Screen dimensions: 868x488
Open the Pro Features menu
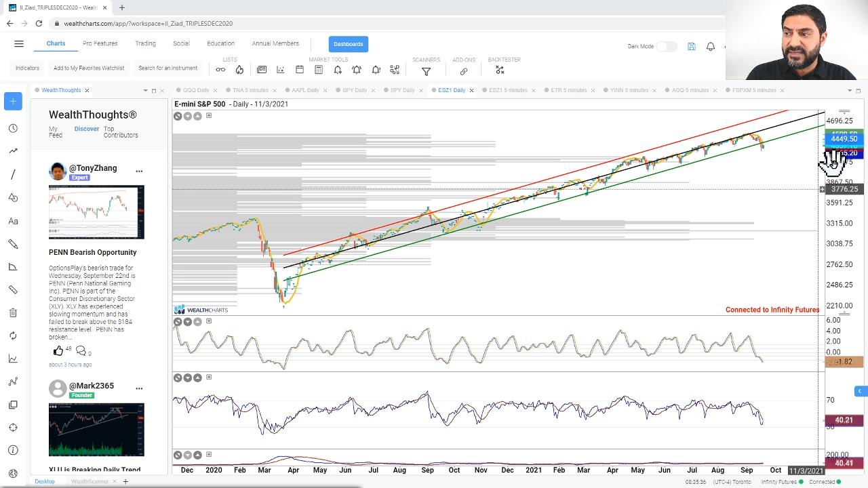pyautogui.click(x=100, y=43)
